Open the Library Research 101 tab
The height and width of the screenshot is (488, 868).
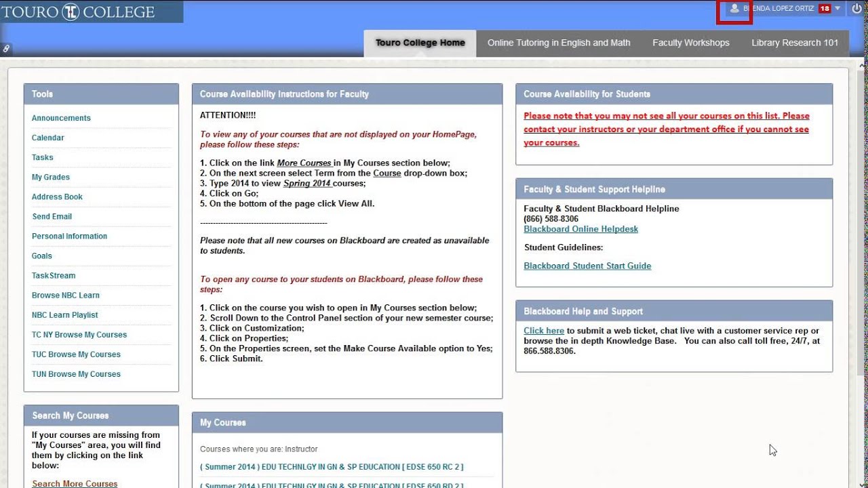coord(795,43)
